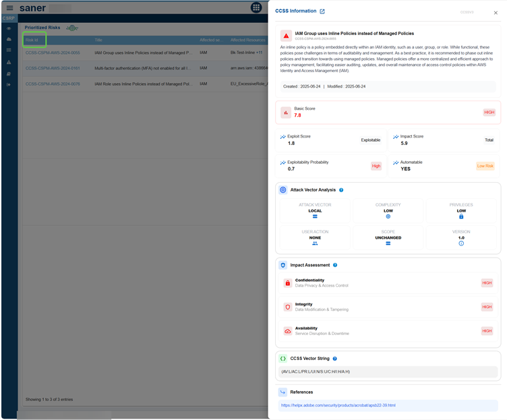Viewport: 507px width, 420px height.
Task: Click the Impact Assessment help icon
Action: [x=335, y=265]
